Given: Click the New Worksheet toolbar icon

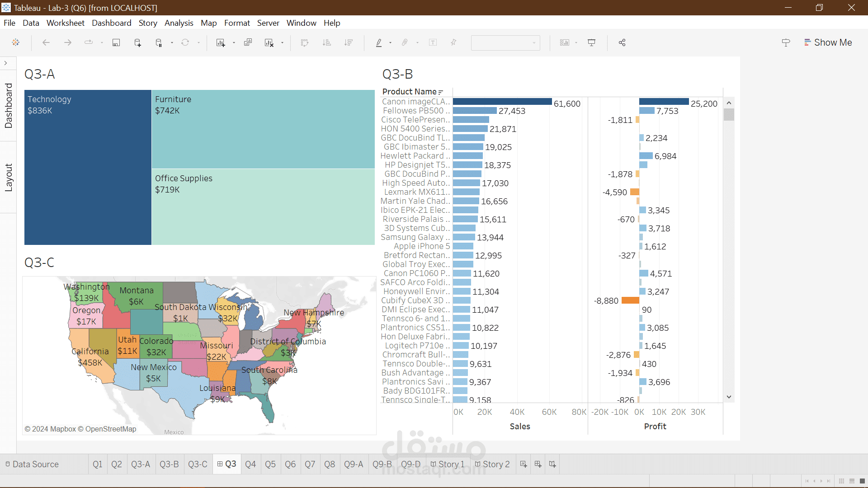Looking at the screenshot, I should pyautogui.click(x=221, y=42).
